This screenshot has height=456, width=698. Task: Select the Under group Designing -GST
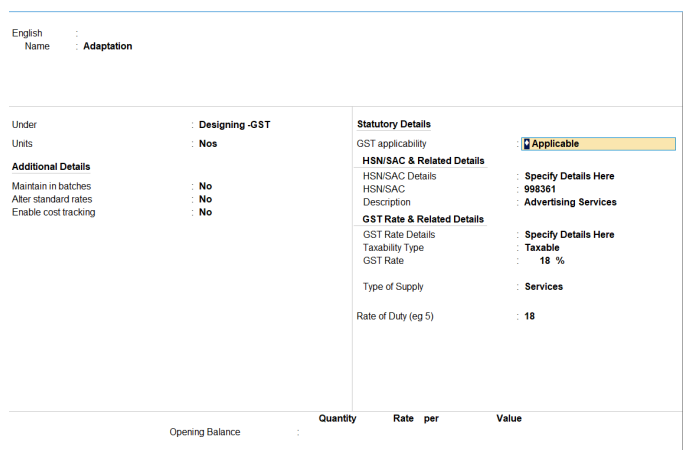[234, 125]
